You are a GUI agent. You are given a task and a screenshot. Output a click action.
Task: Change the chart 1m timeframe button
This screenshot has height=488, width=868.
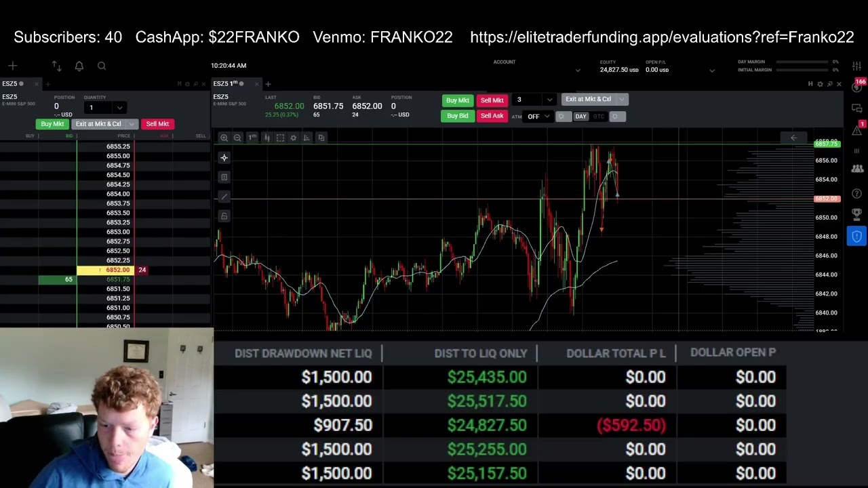[252, 138]
